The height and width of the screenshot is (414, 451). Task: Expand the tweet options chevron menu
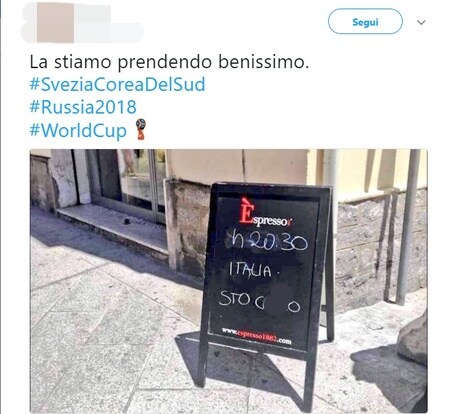pos(421,22)
